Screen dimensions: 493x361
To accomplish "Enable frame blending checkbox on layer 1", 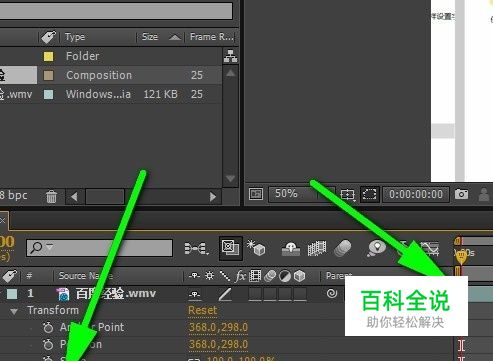I will (255, 294).
